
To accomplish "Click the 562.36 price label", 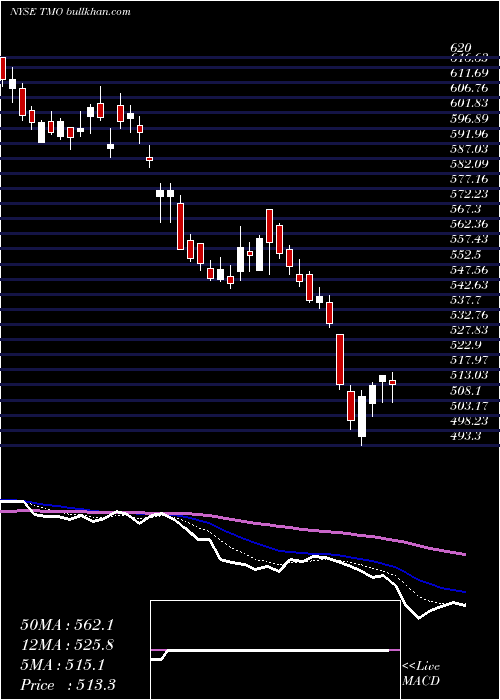I will (x=468, y=224).
